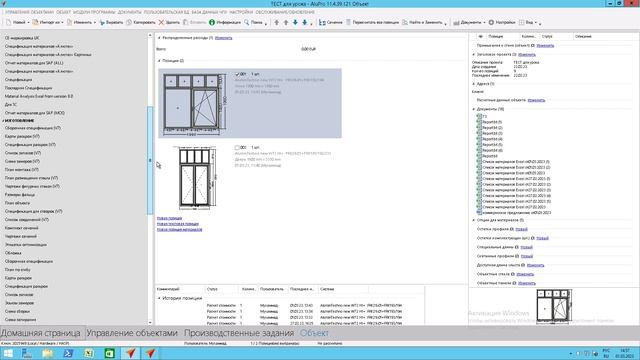Image resolution: width=640 pixels, height=360 pixels.
Task: Toggle checkbox of position 001 window
Action: click(237, 74)
